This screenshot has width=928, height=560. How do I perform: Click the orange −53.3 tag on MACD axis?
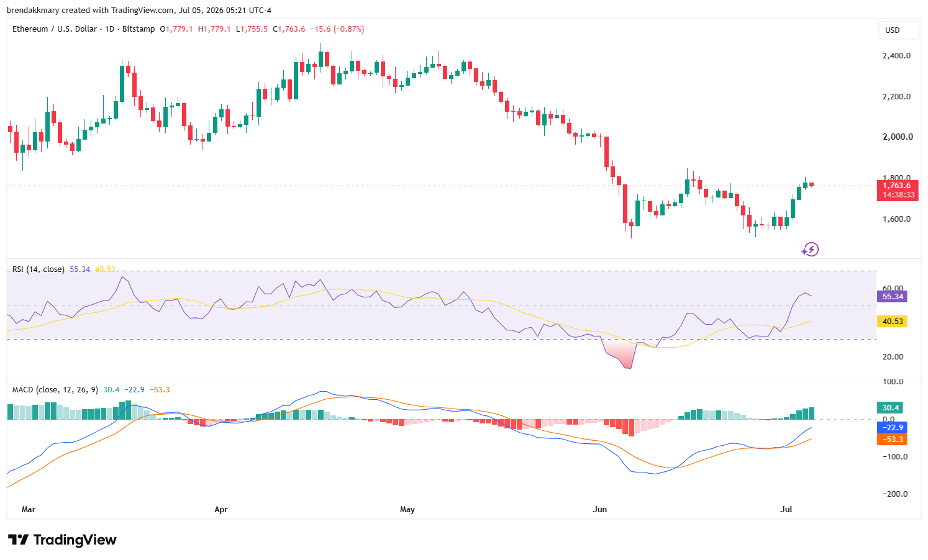click(891, 440)
